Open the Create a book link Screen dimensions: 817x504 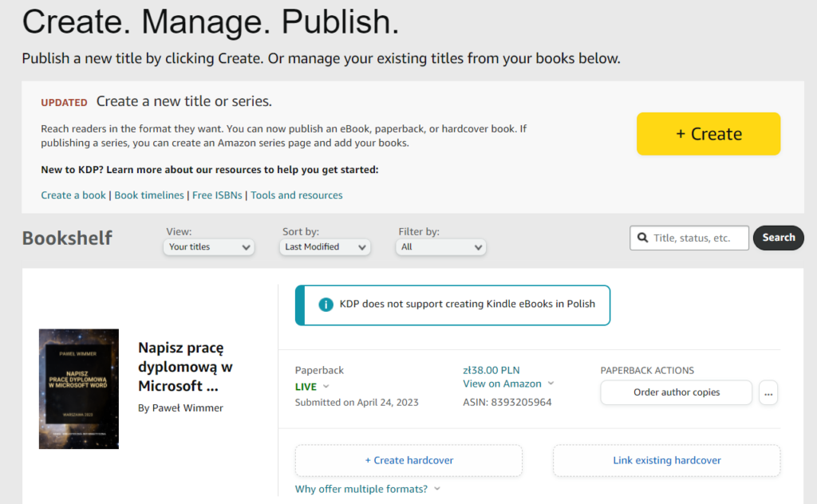coord(73,195)
